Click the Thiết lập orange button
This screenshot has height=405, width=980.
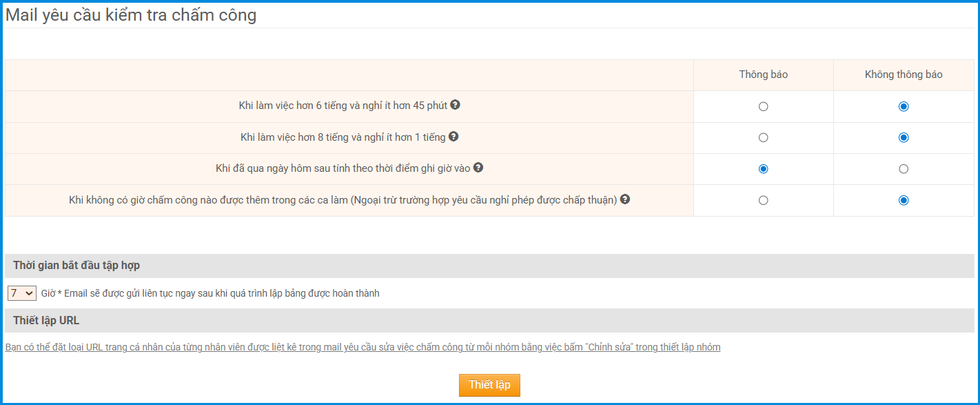click(489, 385)
